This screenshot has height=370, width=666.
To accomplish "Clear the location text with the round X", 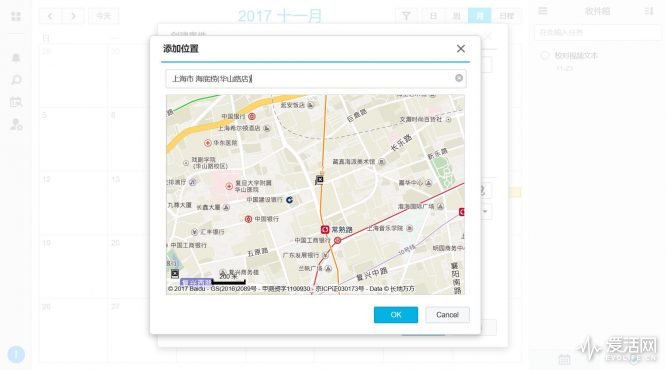I will pos(459,78).
